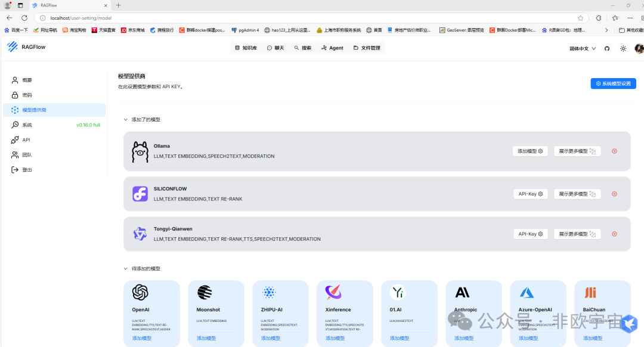
Task: Open browser favorites icon
Action: [615, 18]
